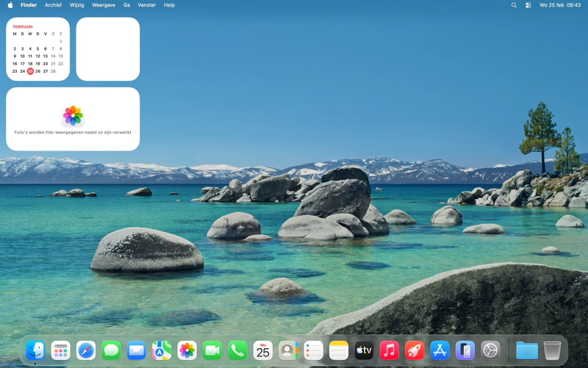
Task: Click the date and time Wo 25 feb
Action: click(x=560, y=5)
